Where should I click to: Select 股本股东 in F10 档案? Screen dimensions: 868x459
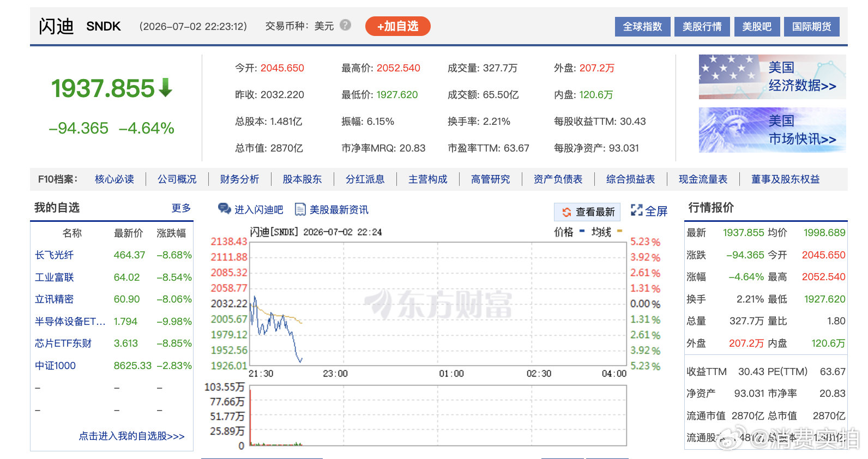(302, 179)
